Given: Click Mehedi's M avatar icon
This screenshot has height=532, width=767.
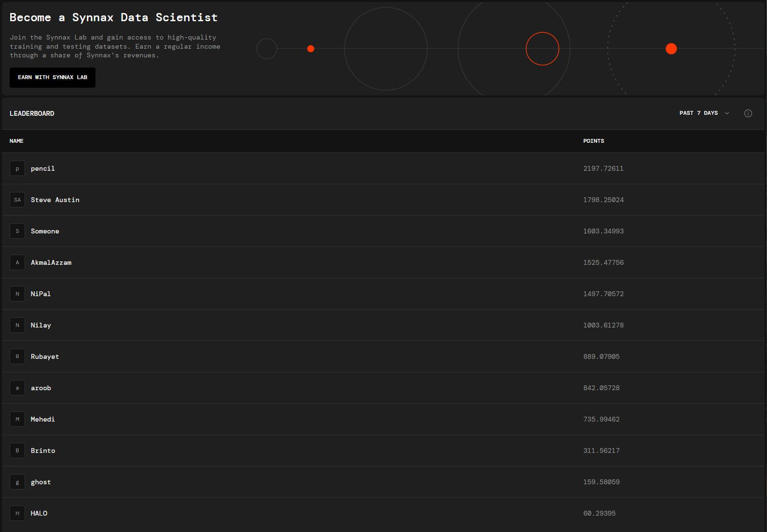Looking at the screenshot, I should click(17, 419).
